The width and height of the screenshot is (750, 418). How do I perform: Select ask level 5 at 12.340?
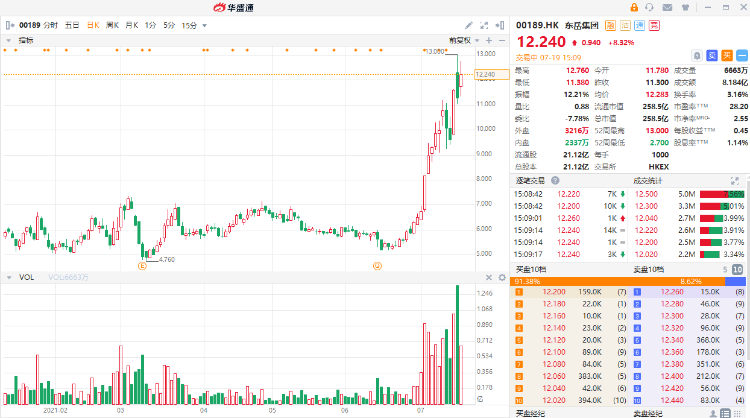pyautogui.click(x=688, y=340)
